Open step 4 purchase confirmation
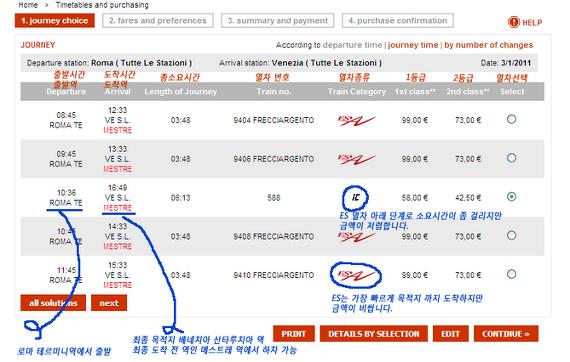This screenshot has width=570, height=362. click(x=398, y=21)
